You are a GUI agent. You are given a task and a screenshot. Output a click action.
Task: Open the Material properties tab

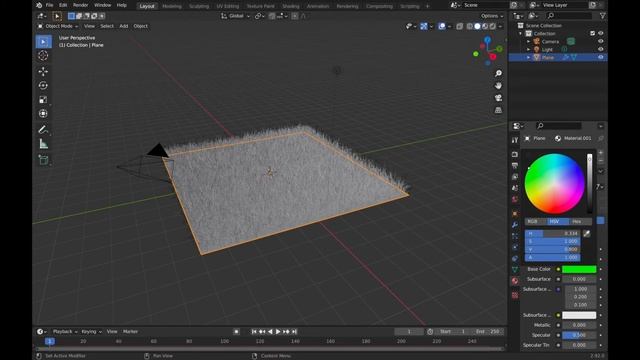(515, 281)
